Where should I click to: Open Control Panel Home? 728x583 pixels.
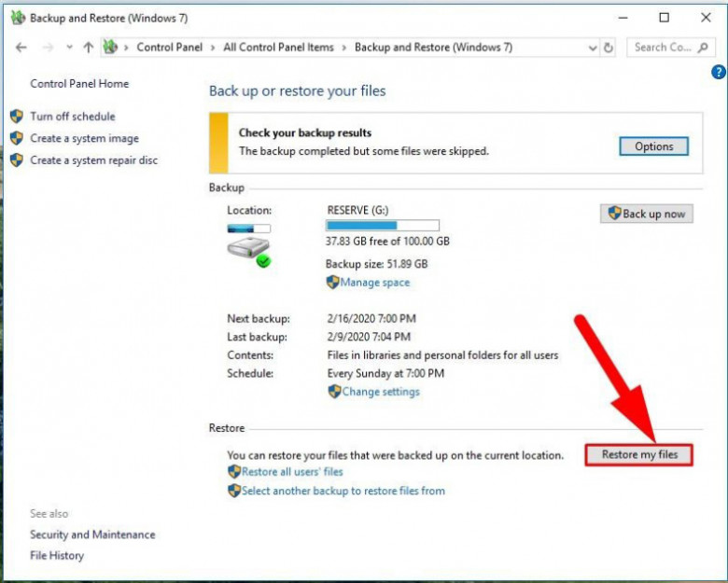click(x=79, y=84)
